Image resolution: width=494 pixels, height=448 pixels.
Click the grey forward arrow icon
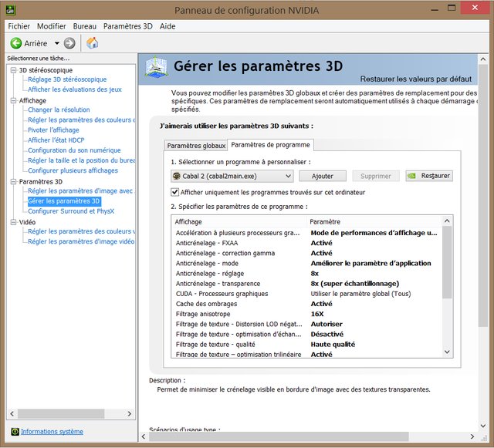tap(69, 43)
